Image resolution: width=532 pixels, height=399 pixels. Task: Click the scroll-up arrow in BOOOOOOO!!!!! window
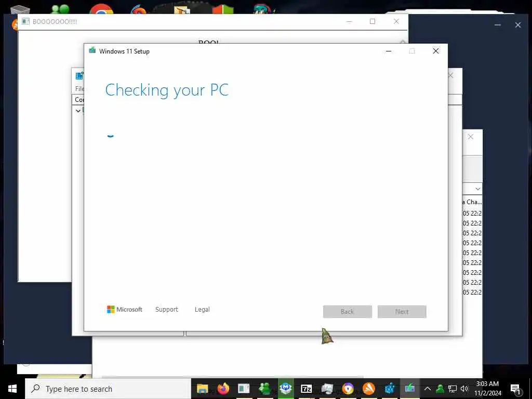point(403,42)
